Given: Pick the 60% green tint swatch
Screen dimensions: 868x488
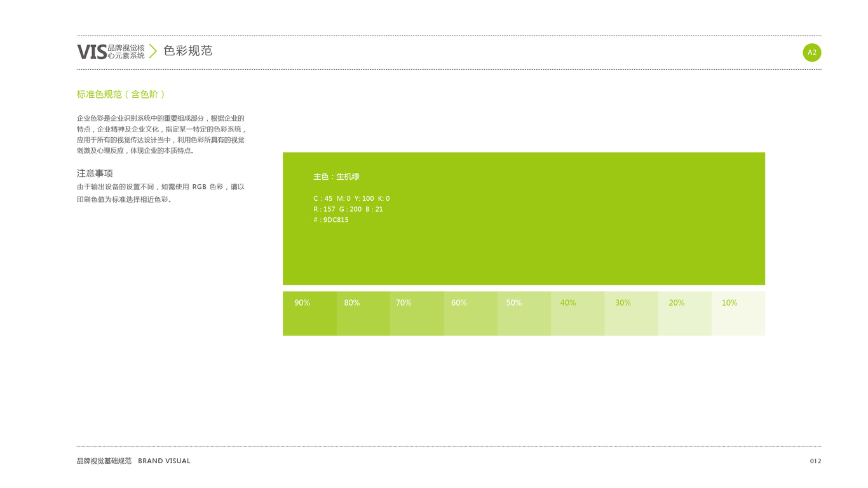Looking at the screenshot, I should [x=470, y=313].
